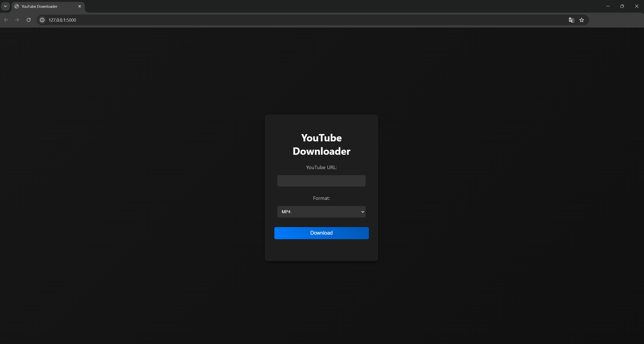Click the Download button

pos(321,233)
